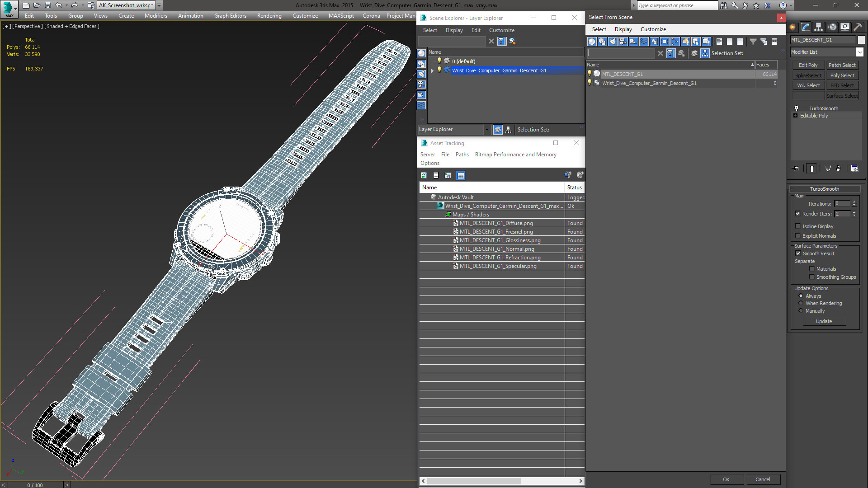Viewport: 868px width, 488px height.
Task: Click Configure Modifier Sets icon
Action: (854, 169)
